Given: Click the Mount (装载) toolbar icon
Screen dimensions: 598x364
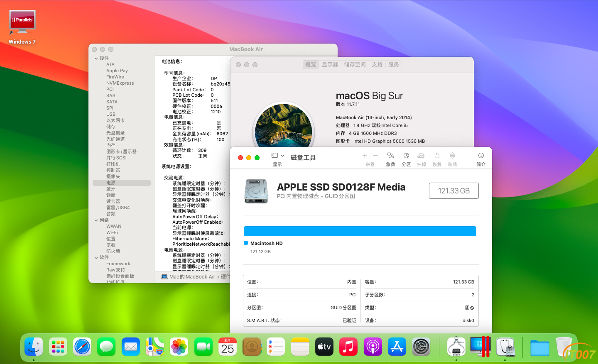Looking at the screenshot, I should click(452, 156).
